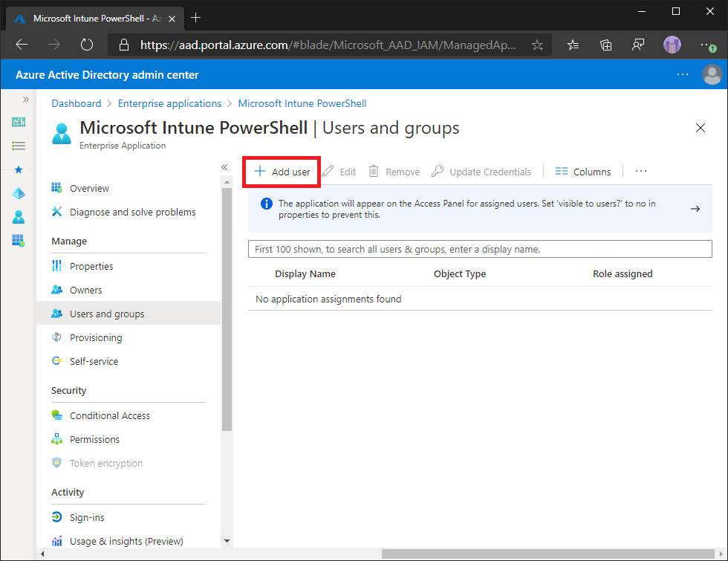Open the Owners menu item
Image resolution: width=728 pixels, height=561 pixels.
(128, 290)
